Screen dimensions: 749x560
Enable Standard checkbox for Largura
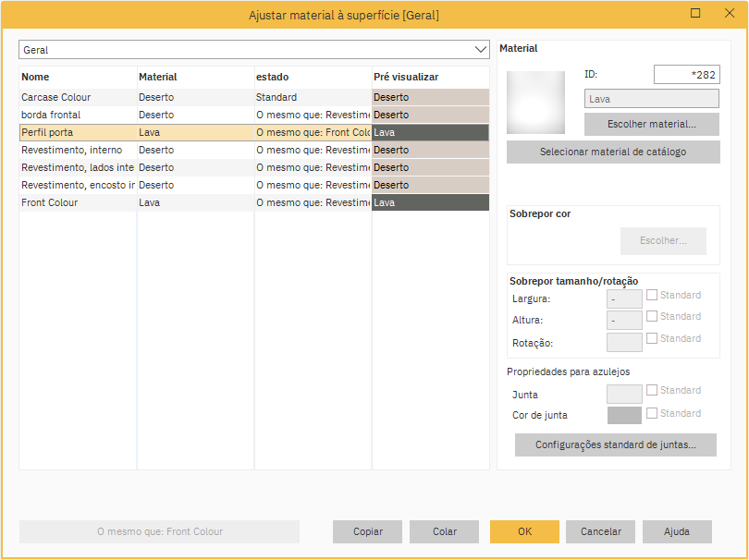tap(652, 296)
